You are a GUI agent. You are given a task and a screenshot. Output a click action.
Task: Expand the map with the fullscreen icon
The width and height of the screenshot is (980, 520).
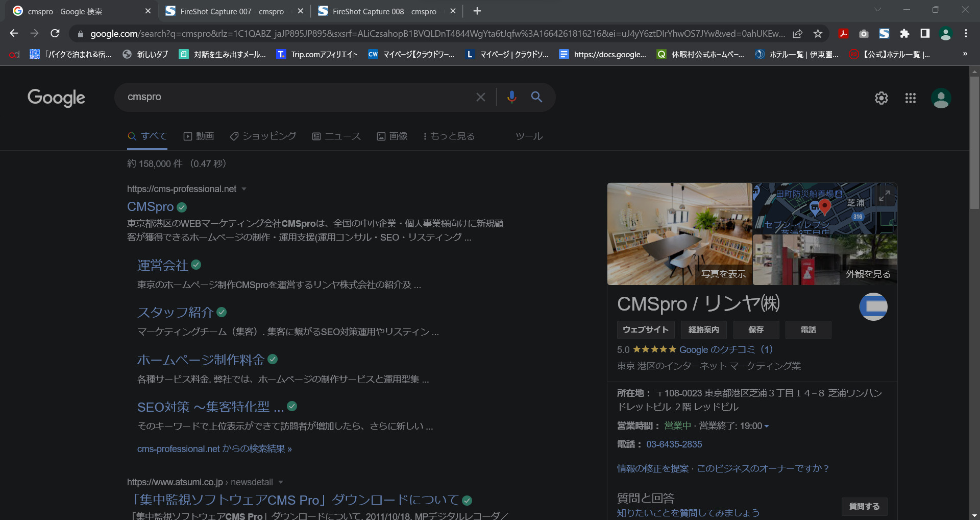pos(885,196)
